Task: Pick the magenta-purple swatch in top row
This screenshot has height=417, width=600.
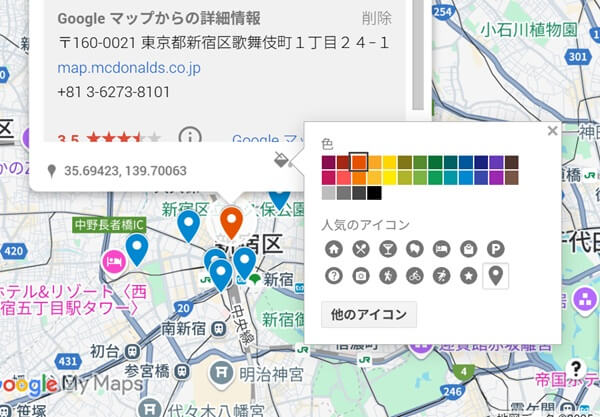Action: [x=329, y=162]
